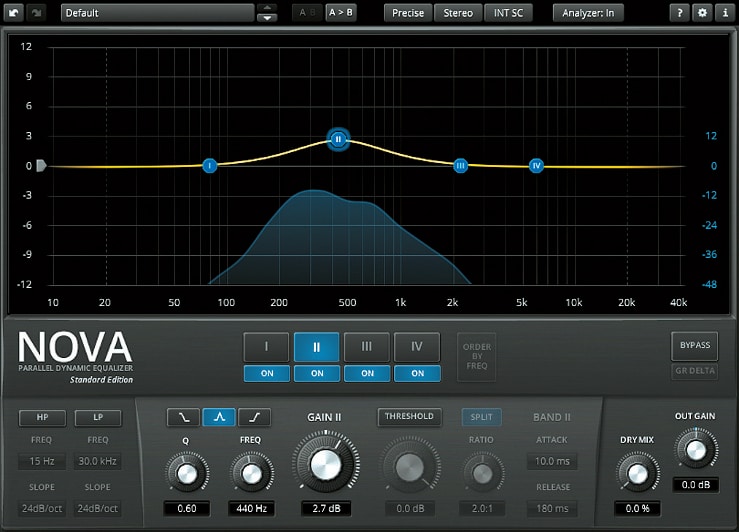The width and height of the screenshot is (739, 532).
Task: Select band IV tab
Action: [417, 347]
